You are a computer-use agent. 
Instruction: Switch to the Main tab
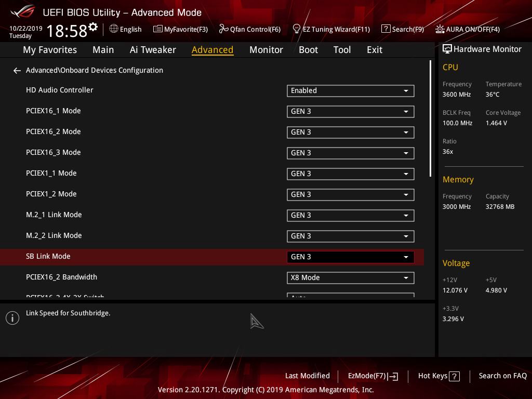[103, 50]
